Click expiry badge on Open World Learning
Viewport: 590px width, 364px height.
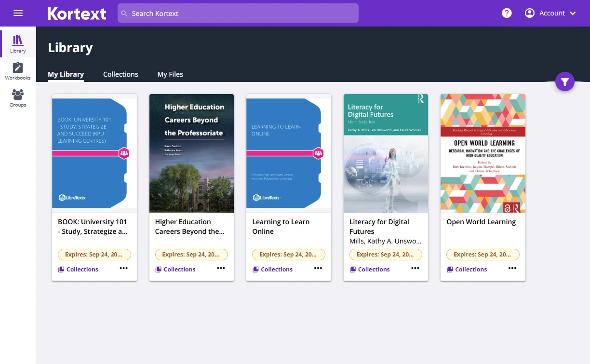click(x=483, y=255)
